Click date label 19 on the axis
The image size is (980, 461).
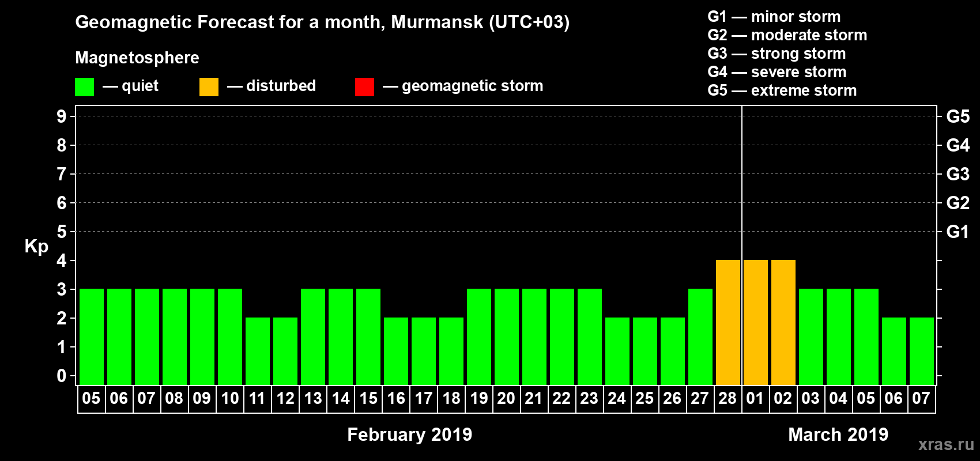click(478, 398)
